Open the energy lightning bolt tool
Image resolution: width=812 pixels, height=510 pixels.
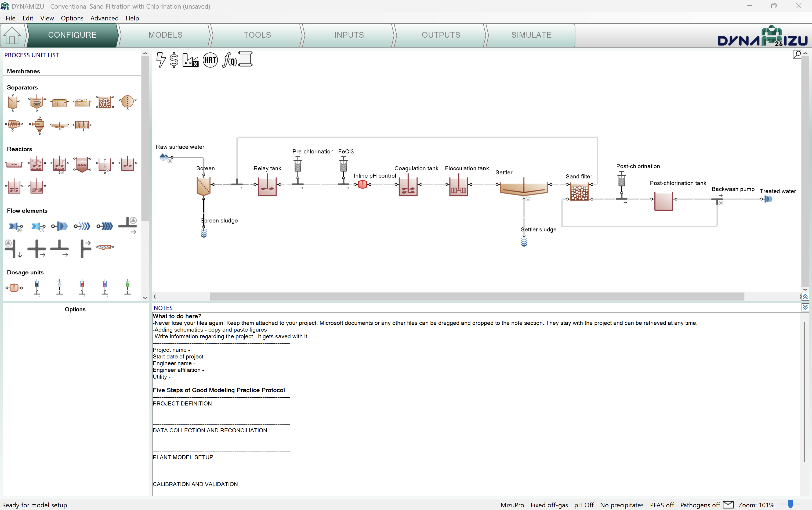tap(161, 60)
